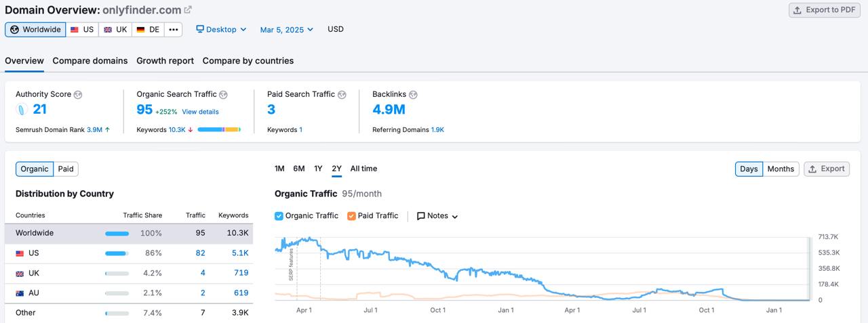Open the Compare domains tab
Viewport: 868px width, 323px height.
click(x=90, y=61)
